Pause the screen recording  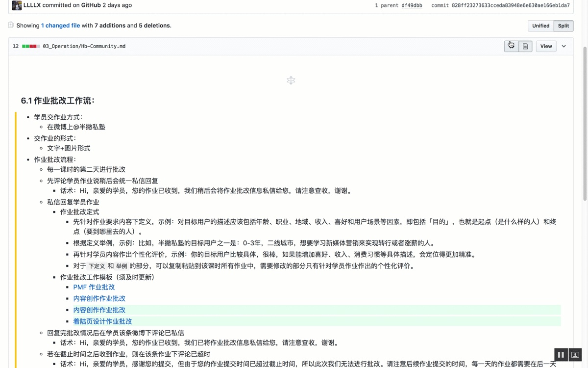pyautogui.click(x=561, y=354)
